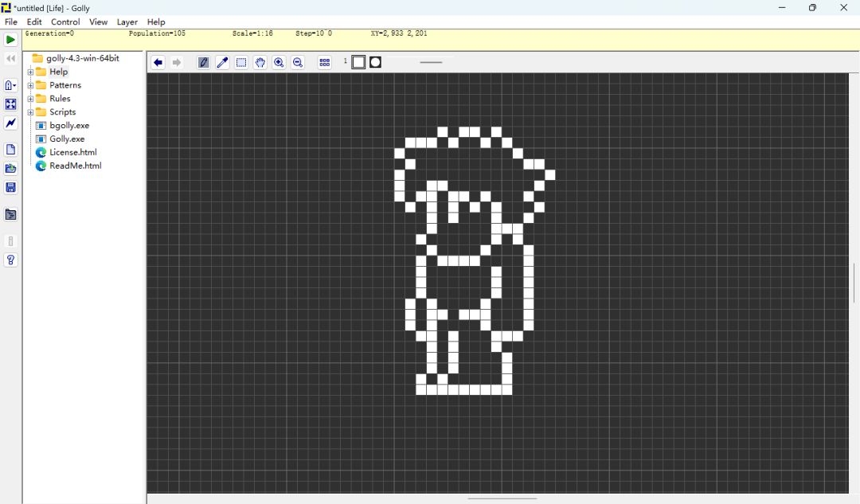
Task: Click the Generation=0 status text
Action: coord(49,33)
